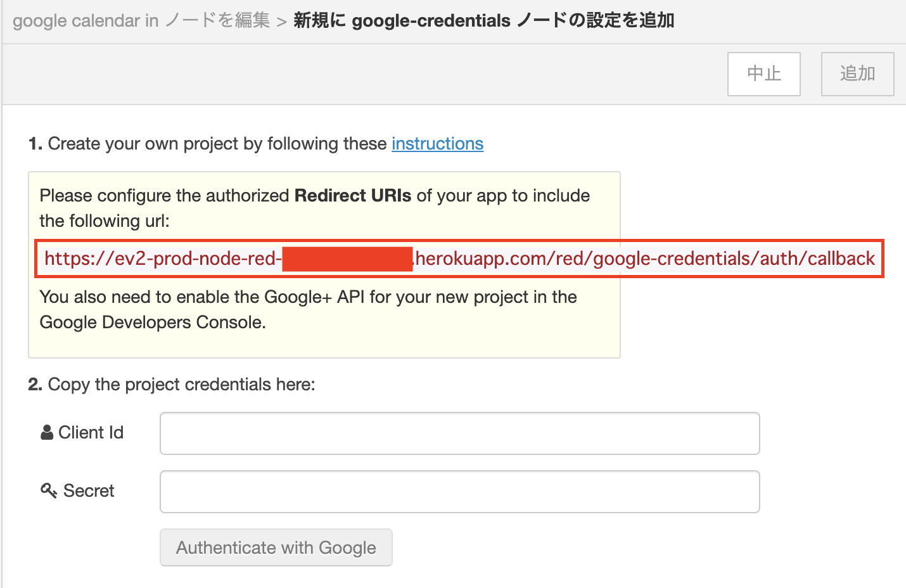Click the 'google calendar in ノードを編集' breadcrumb
Screen dimensions: 906x588
(x=141, y=21)
